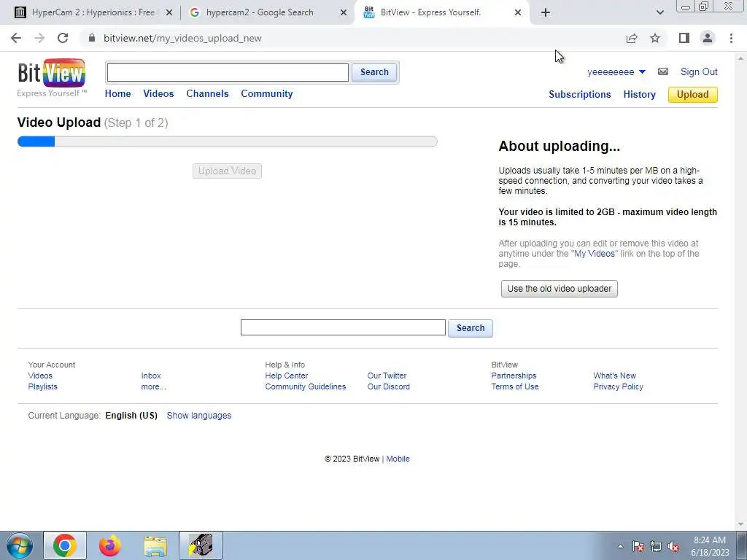Click the Sign Out link
This screenshot has width=747, height=560.
[699, 72]
